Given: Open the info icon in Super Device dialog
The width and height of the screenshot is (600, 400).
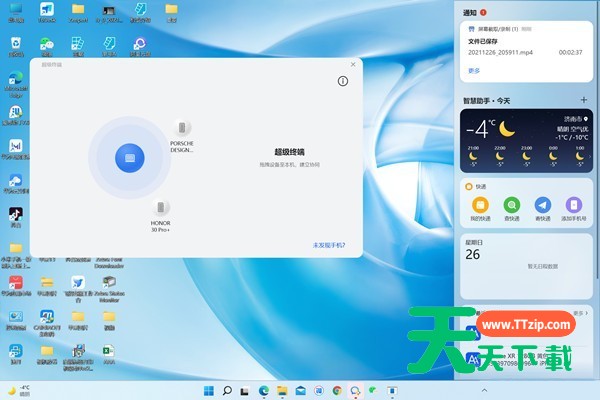Looking at the screenshot, I should (342, 81).
